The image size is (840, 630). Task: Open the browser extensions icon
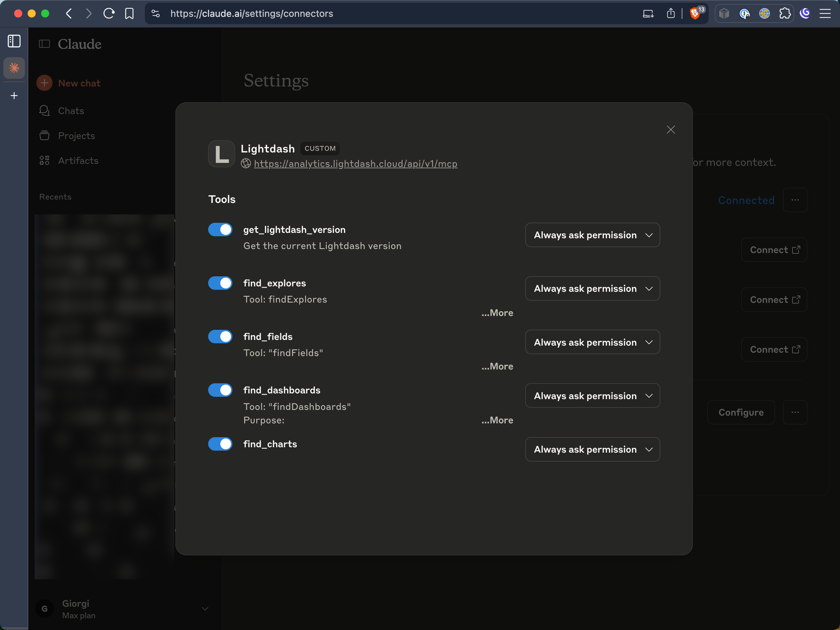click(785, 13)
